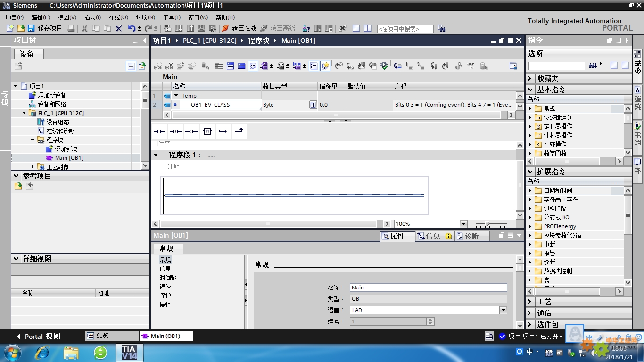Select 时间戳 in properties navigation

point(168,278)
